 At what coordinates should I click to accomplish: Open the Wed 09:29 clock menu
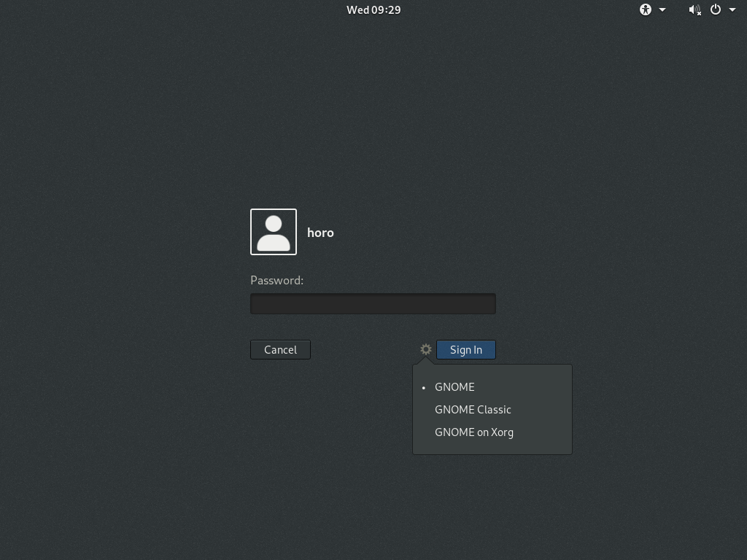coord(373,9)
